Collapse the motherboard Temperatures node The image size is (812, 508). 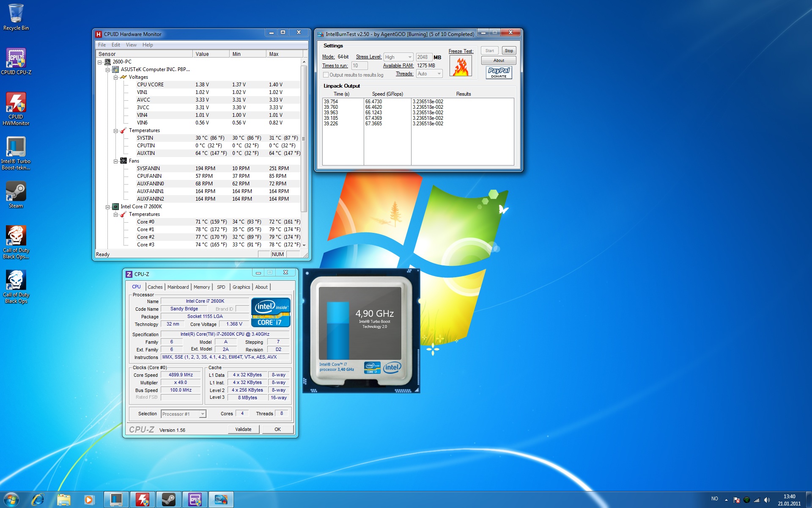(x=116, y=130)
